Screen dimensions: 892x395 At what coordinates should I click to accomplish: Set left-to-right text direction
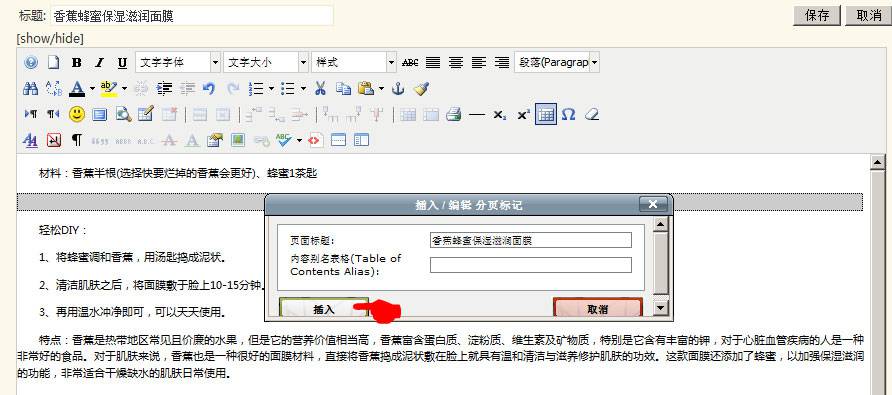[30, 114]
